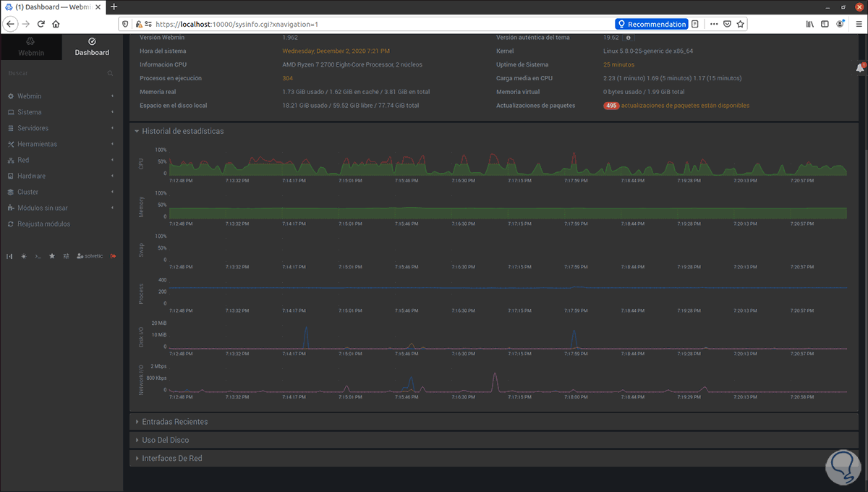Click the favorites star in sidebar footer
The image size is (868, 492).
coord(51,256)
